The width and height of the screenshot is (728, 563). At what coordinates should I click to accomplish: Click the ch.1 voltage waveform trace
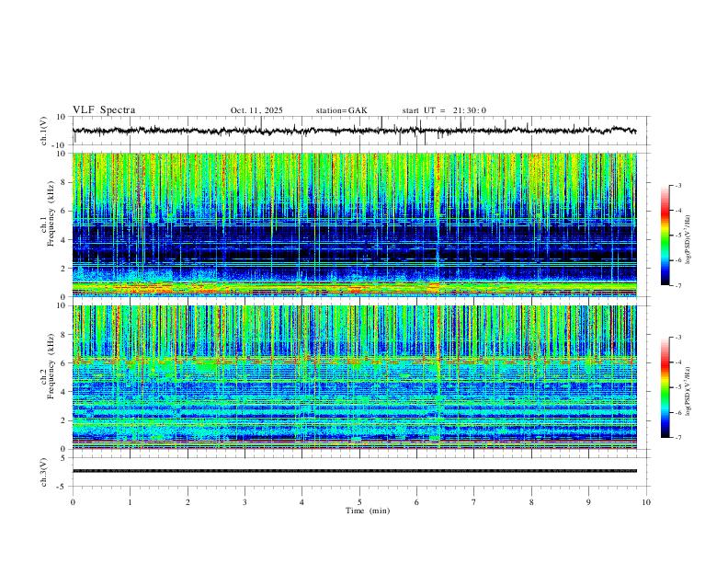(x=354, y=131)
